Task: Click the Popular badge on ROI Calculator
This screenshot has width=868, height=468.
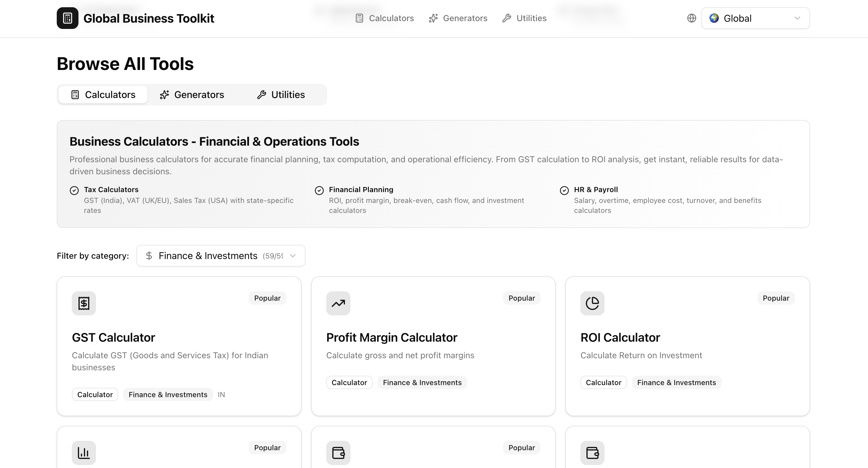Action: tap(776, 298)
